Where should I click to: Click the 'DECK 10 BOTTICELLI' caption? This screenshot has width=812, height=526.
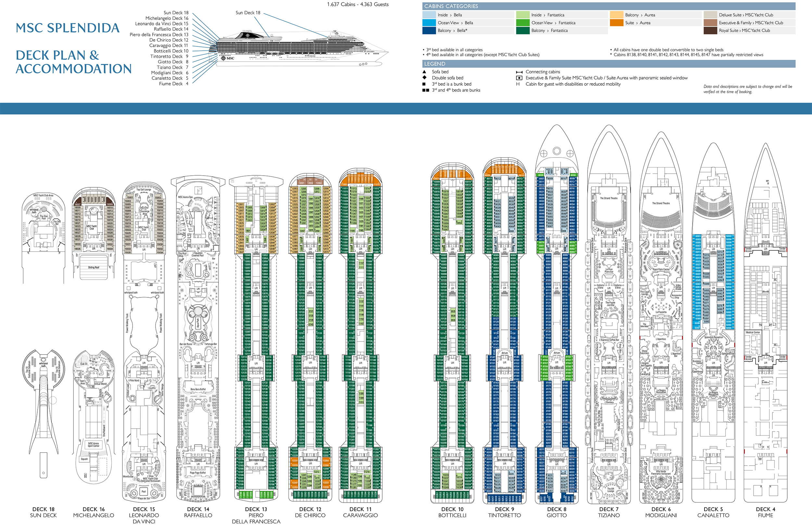coord(452,512)
